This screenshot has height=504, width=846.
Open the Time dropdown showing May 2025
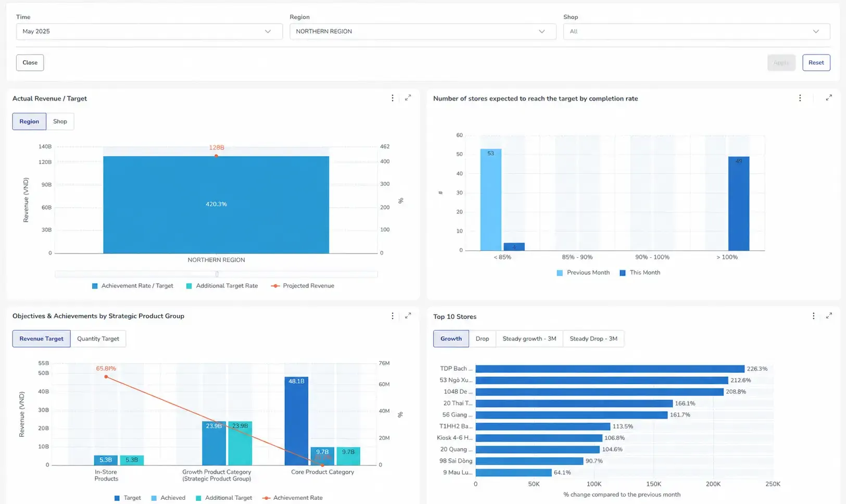pyautogui.click(x=149, y=31)
